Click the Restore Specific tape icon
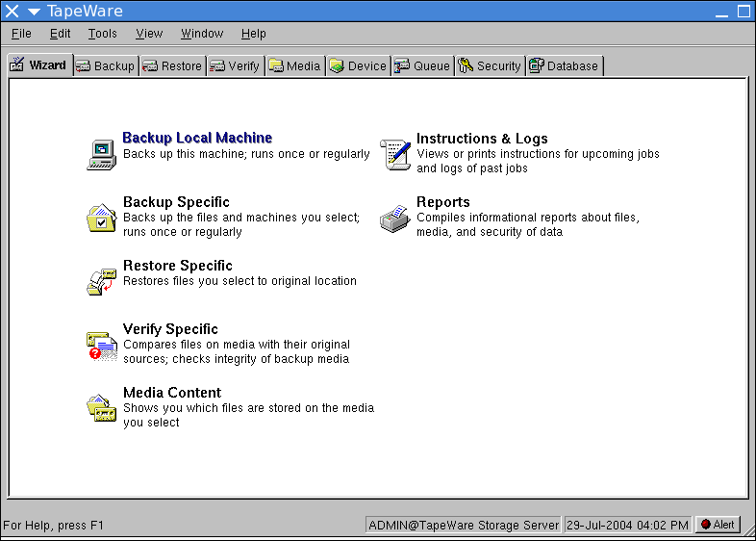Viewport: 756px width, 541px height. (102, 282)
